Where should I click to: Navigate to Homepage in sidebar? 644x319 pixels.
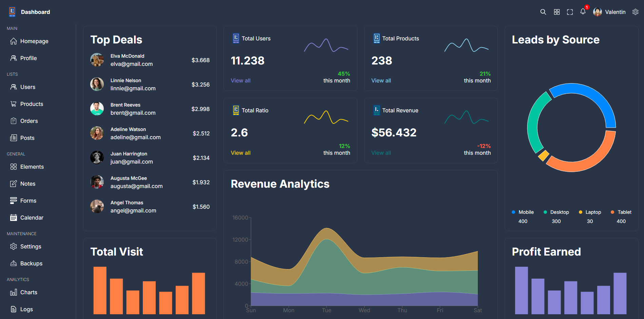pos(14,41)
